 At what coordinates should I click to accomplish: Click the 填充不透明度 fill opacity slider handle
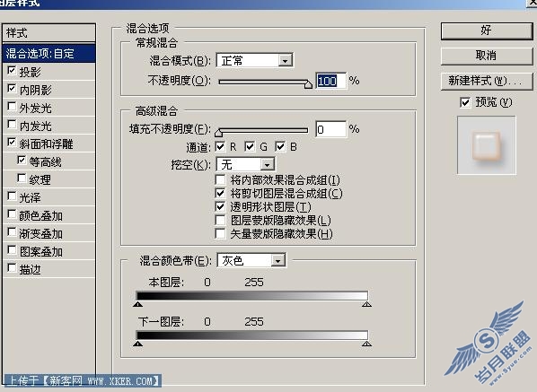(x=218, y=133)
